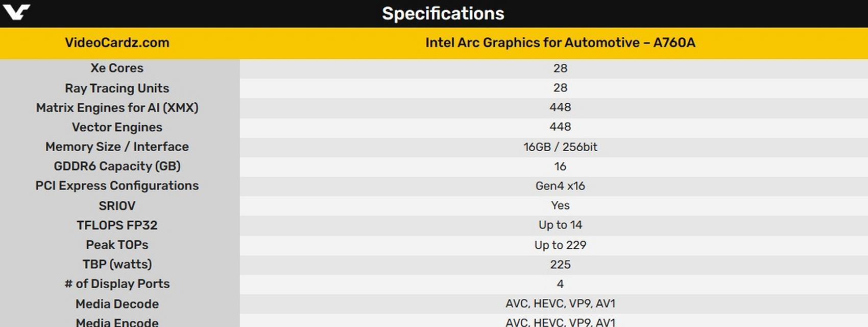Select the TFLOPS FP32 label
Screen dimensions: 868x327
[x=117, y=225]
